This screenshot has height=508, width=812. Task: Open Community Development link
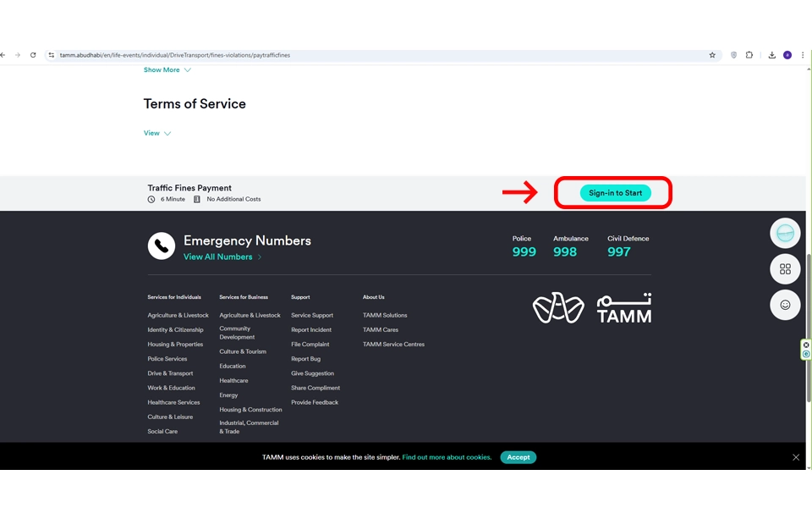pos(237,333)
